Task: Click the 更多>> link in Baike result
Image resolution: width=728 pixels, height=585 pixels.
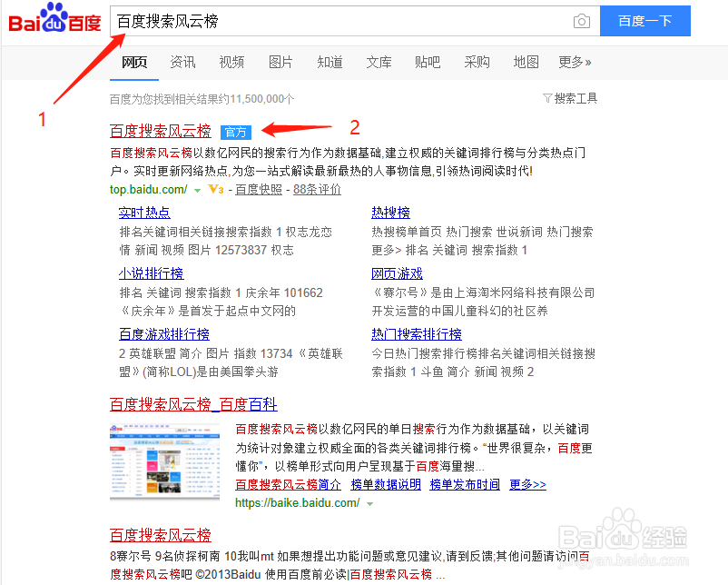Action: tap(528, 485)
